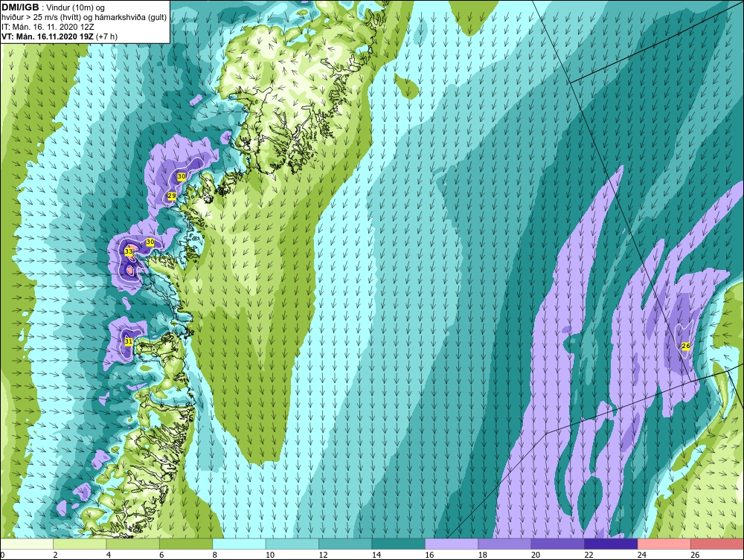Click the legend scale number 6
744x560 pixels.
(x=161, y=555)
